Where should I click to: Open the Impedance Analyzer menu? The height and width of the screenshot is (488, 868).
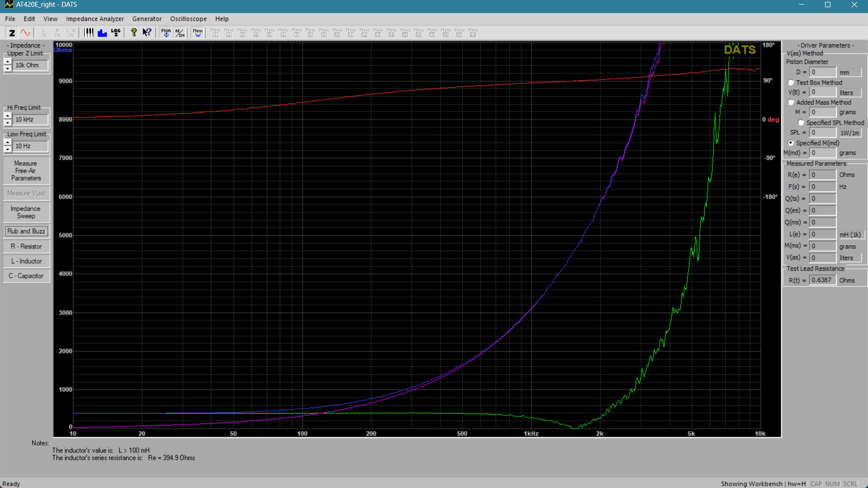coord(95,19)
